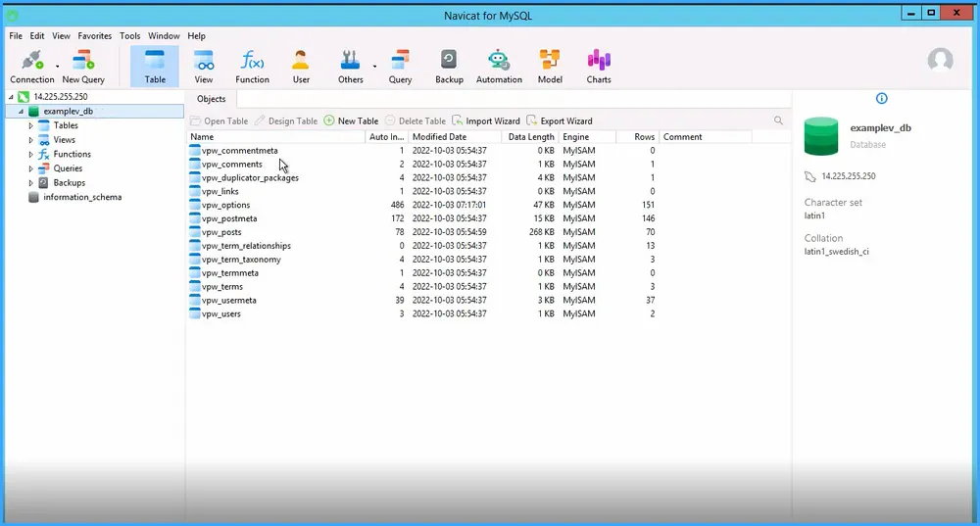Open the Favorites menu

95,36
